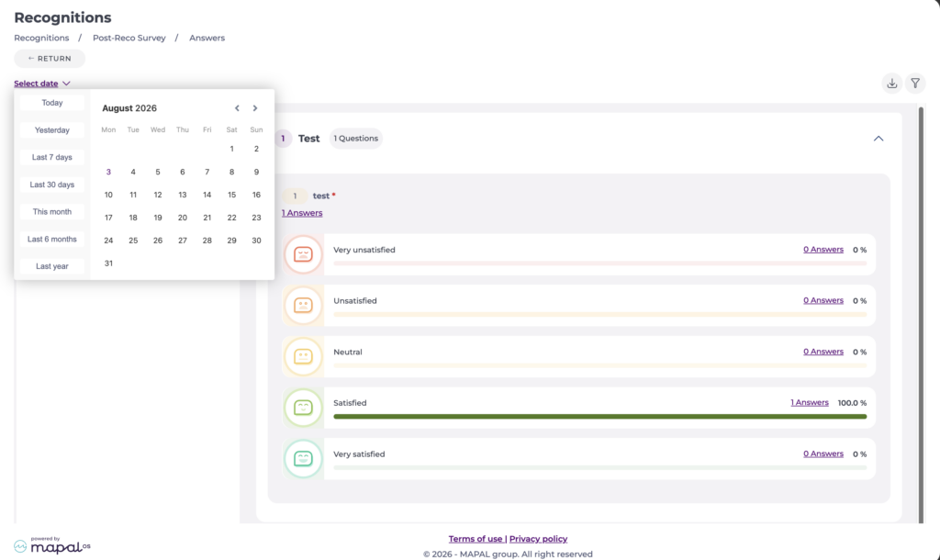The height and width of the screenshot is (560, 940).
Task: Open the filter funnel icon
Action: pos(915,84)
